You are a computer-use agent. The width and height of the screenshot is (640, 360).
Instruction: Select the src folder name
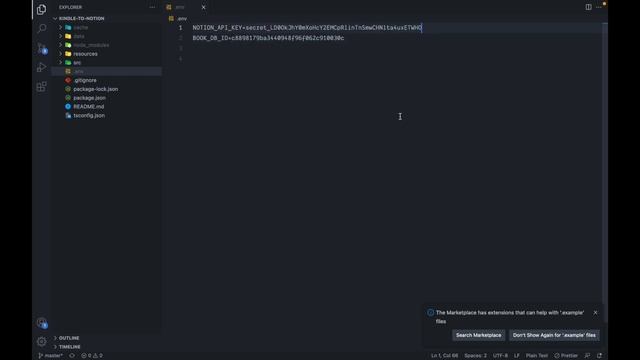(x=77, y=62)
